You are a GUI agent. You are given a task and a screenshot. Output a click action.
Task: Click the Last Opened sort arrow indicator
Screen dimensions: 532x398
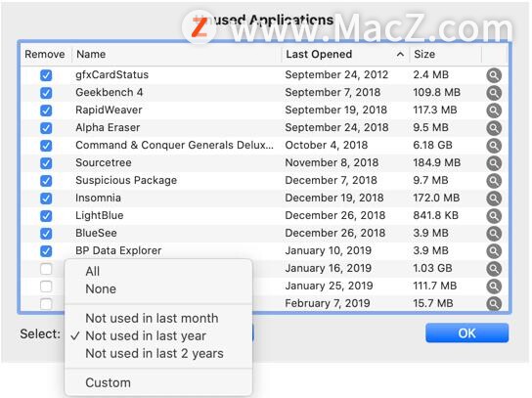[400, 55]
